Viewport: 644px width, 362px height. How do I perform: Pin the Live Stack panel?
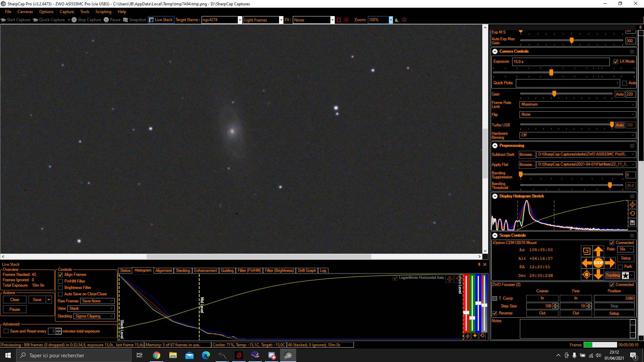pos(479,264)
